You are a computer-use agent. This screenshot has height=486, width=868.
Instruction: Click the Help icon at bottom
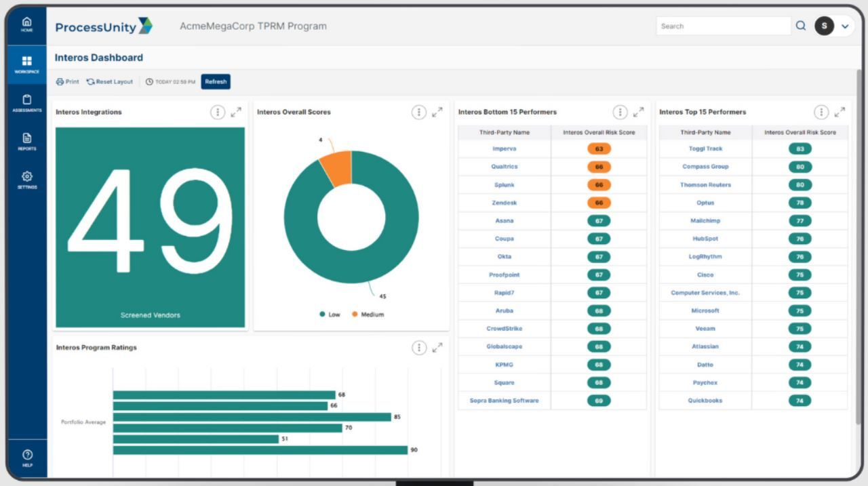click(27, 457)
